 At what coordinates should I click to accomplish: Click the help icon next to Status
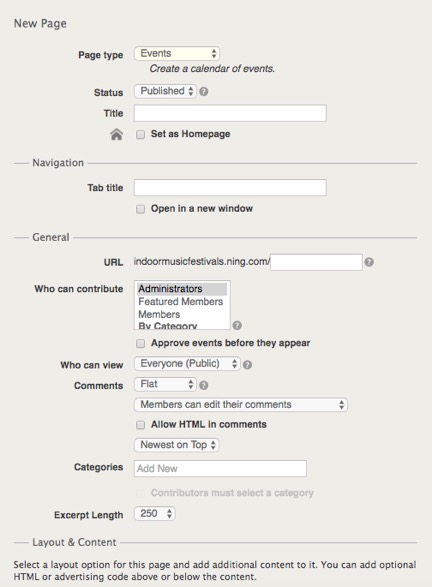204,92
